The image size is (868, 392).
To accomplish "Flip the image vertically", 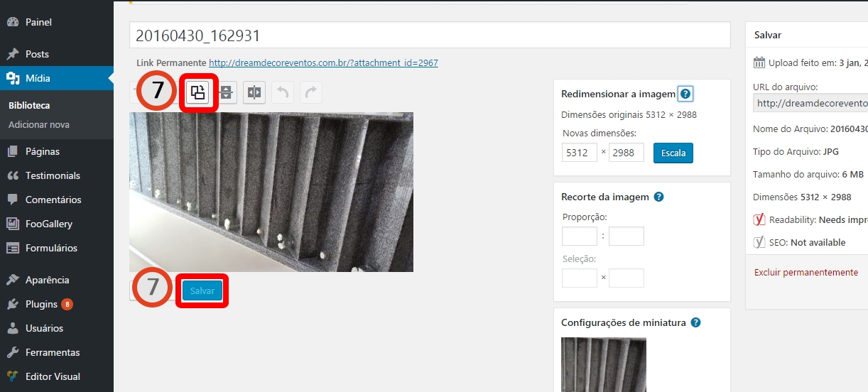I will (227, 92).
